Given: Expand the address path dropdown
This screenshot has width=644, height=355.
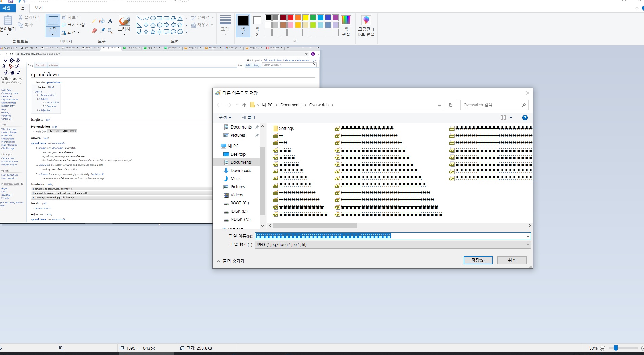Looking at the screenshot, I should tap(439, 105).
